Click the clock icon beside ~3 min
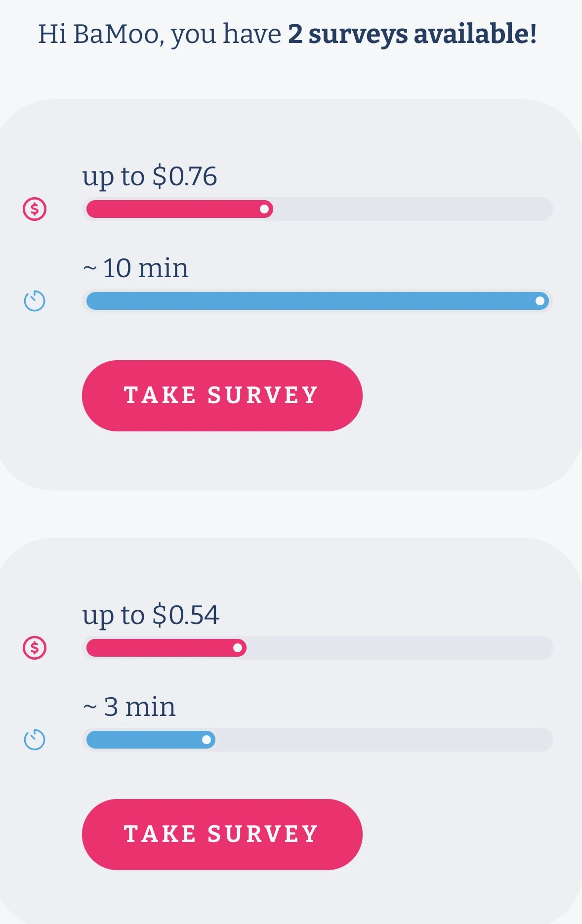582x924 pixels. tap(35, 740)
